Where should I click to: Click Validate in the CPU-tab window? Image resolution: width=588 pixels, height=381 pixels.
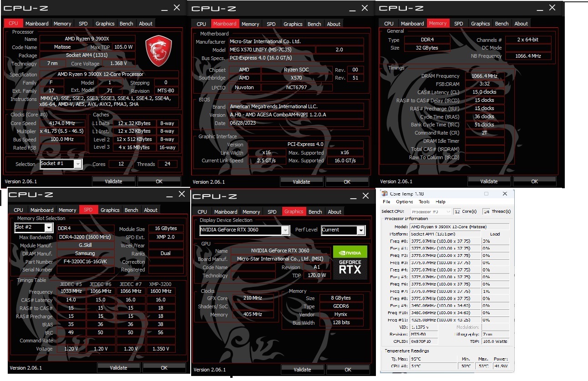tap(113, 181)
